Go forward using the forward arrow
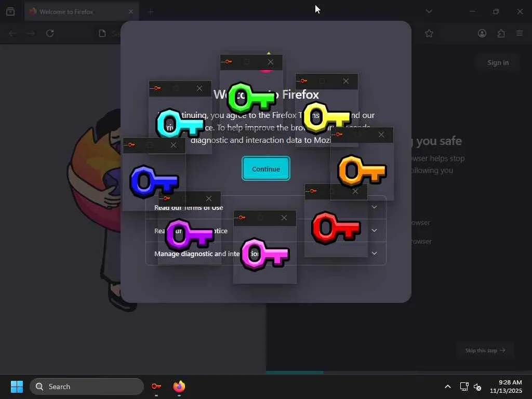Image resolution: width=532 pixels, height=399 pixels. tap(31, 33)
